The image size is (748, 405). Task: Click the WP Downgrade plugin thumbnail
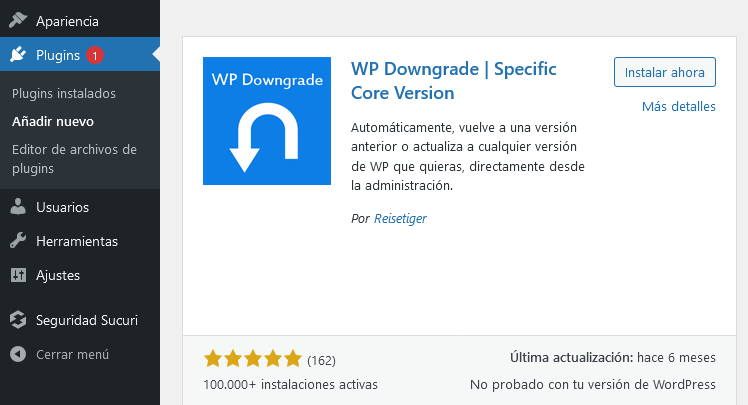pos(267,121)
